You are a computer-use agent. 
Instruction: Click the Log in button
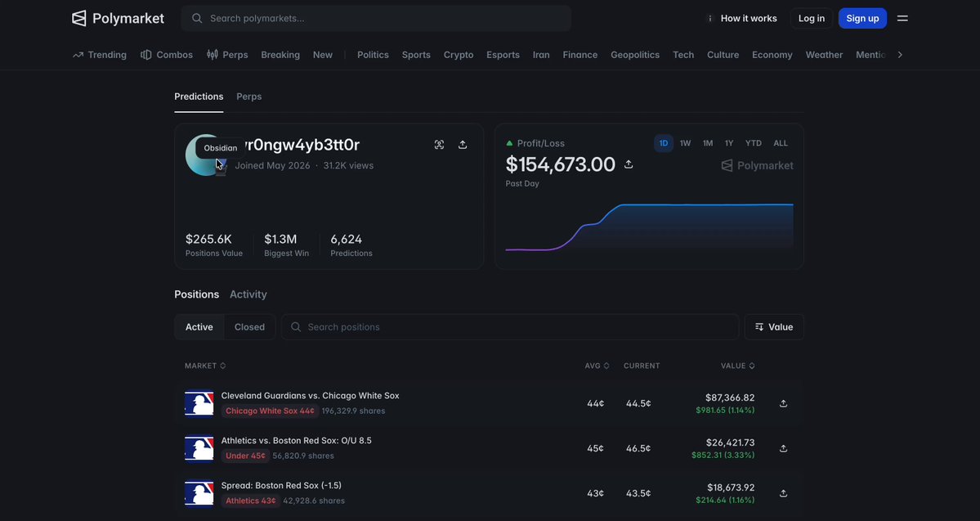812,18
